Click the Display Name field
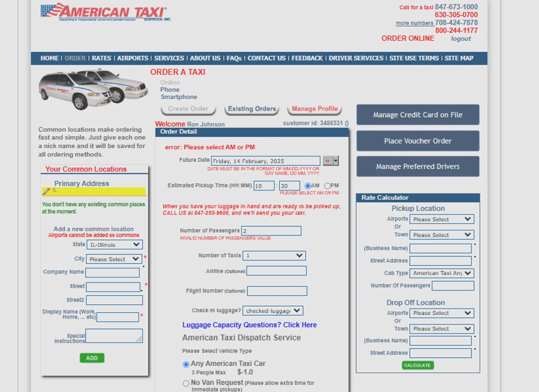This screenshot has width=539, height=392. (x=118, y=317)
